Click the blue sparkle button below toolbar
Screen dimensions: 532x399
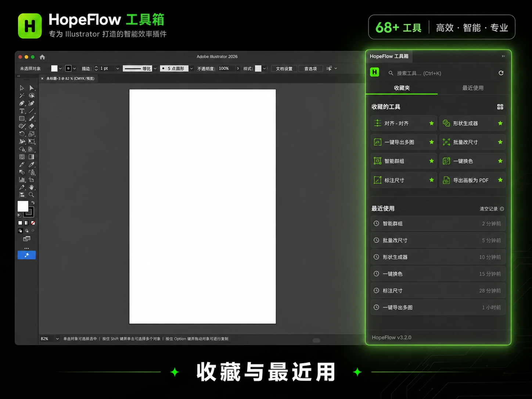pos(26,255)
